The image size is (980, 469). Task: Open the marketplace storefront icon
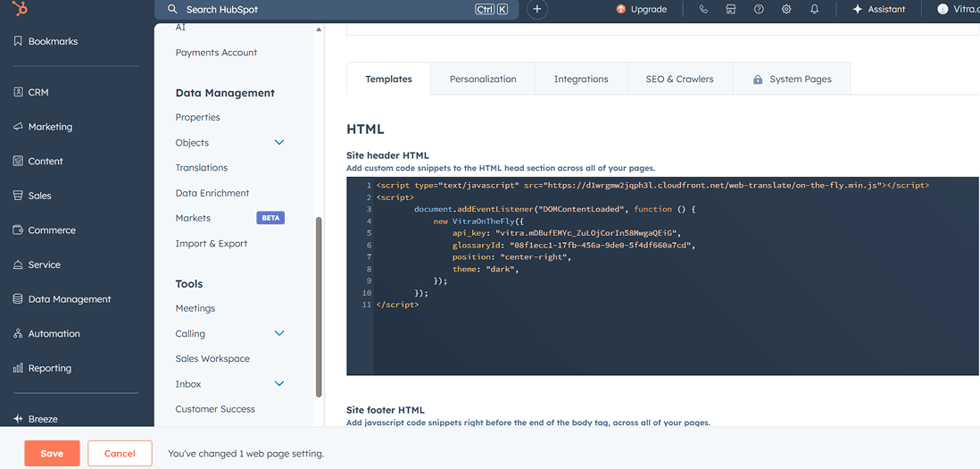731,9
